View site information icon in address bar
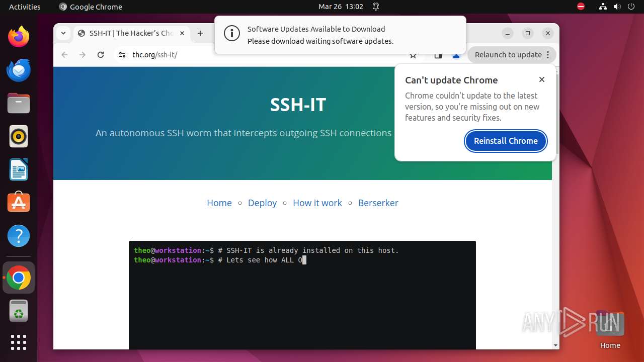 click(122, 55)
